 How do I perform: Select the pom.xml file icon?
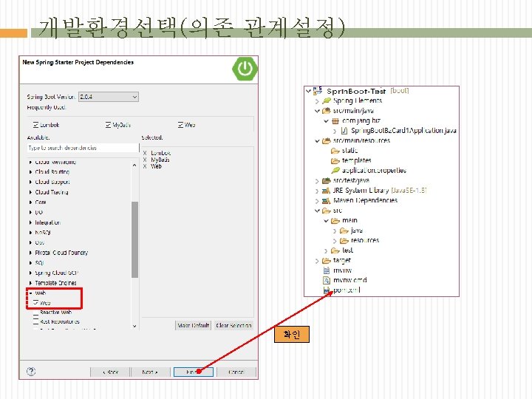(327, 290)
